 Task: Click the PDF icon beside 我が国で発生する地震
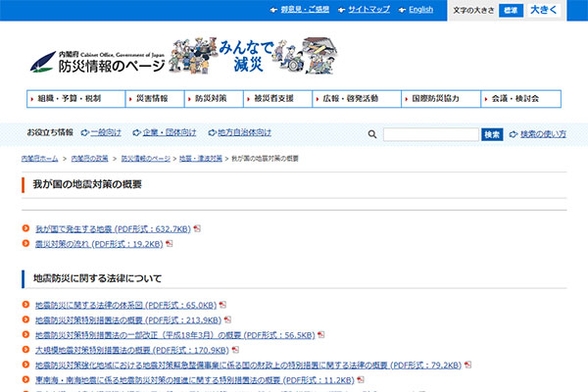pyautogui.click(x=197, y=228)
